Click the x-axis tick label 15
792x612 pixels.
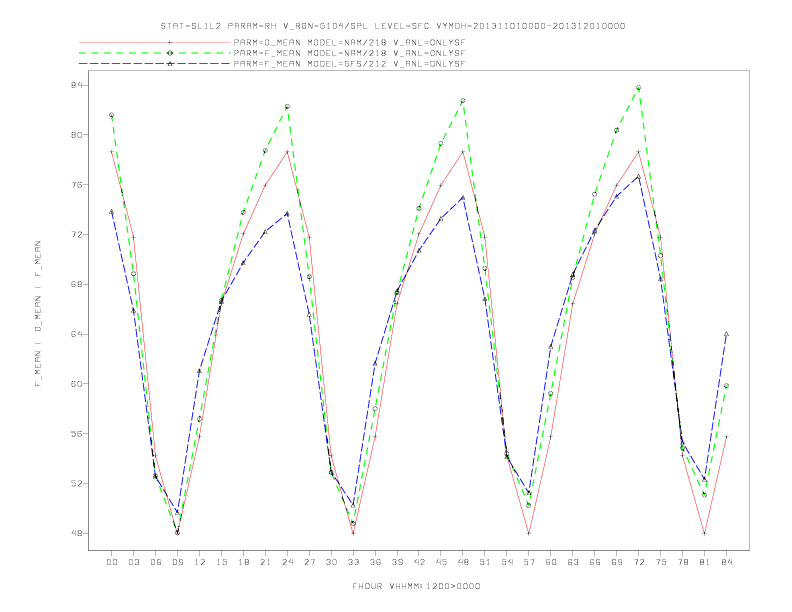click(222, 562)
